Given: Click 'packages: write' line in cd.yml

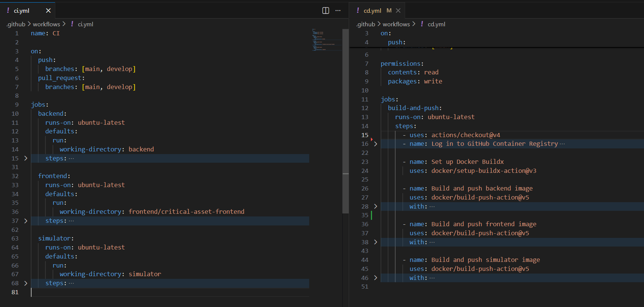Looking at the screenshot, I should click(x=415, y=81).
